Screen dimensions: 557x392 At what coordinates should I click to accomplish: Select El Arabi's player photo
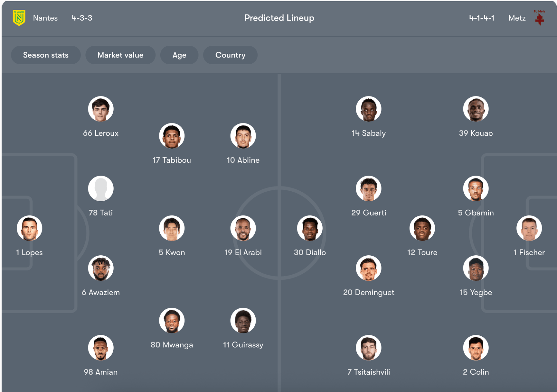pos(243,228)
